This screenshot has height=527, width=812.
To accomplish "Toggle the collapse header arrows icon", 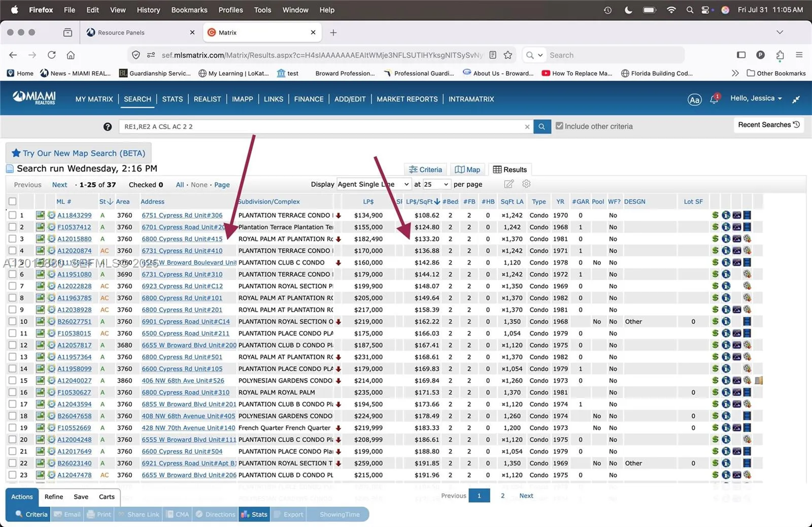I will tap(796, 99).
